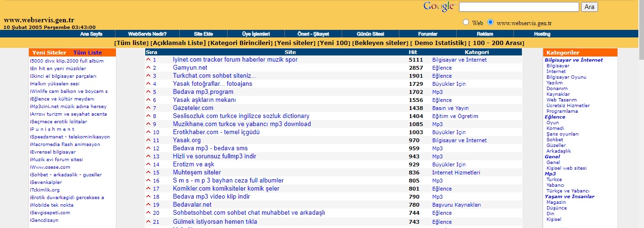
Task: Open WebServis Nedir? in navigation bar
Action: point(148,34)
